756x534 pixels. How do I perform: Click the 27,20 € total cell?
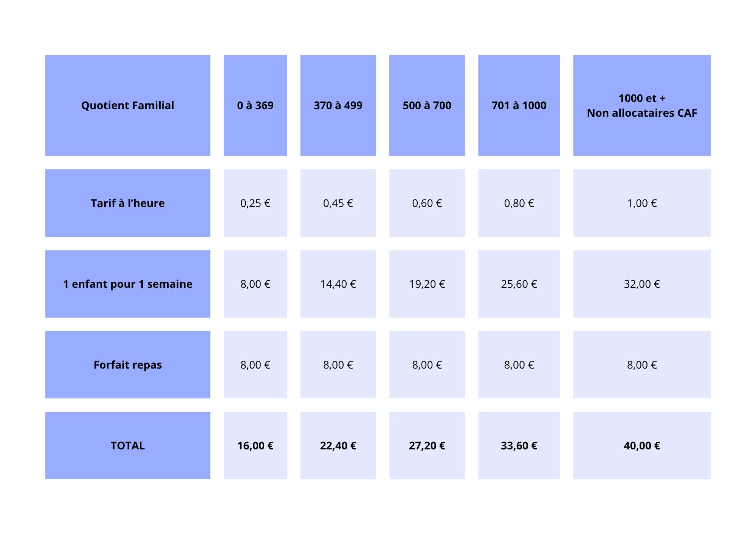pos(427,446)
